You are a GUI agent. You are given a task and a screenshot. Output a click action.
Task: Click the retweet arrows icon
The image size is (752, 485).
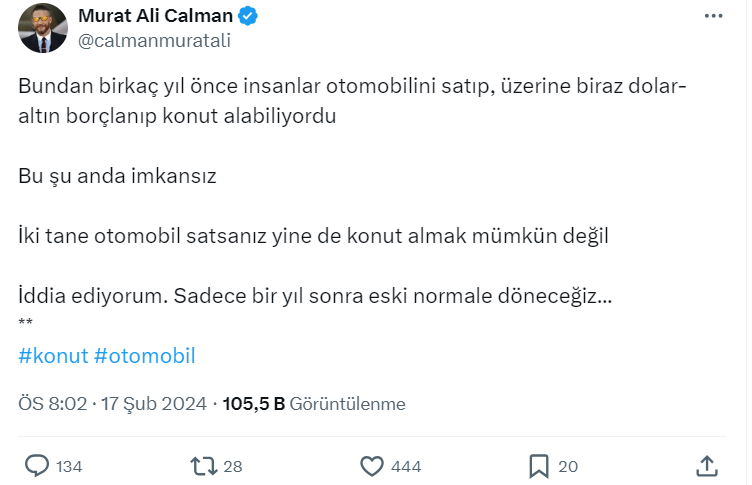click(202, 465)
